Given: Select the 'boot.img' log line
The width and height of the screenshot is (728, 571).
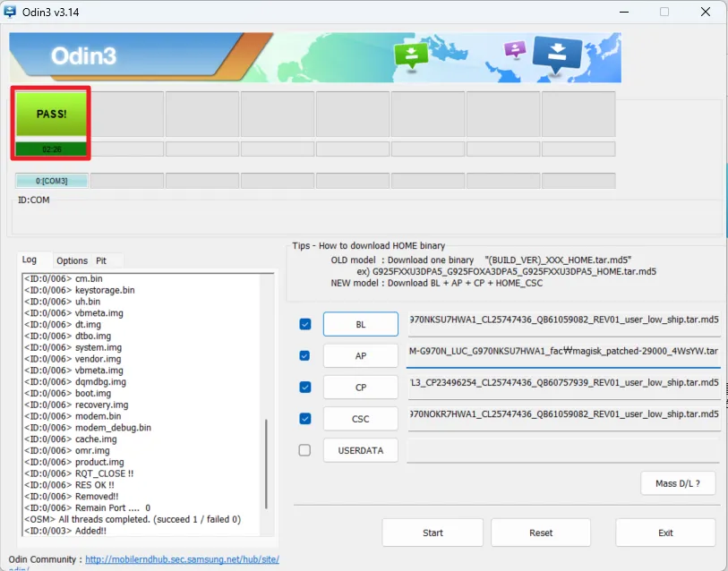Looking at the screenshot, I should click(67, 393).
